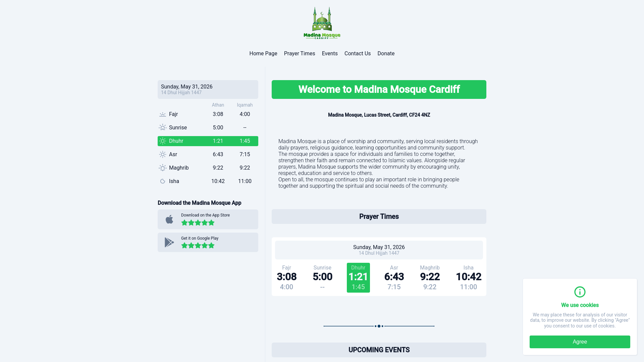Agree to the cookie notice
This screenshot has height=362, width=644.
580,342
